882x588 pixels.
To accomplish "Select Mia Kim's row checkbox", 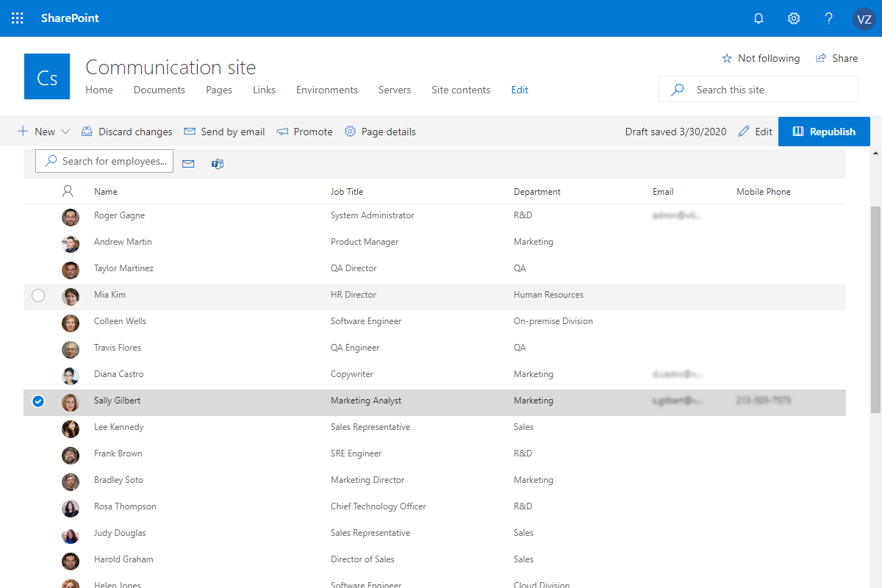I will click(38, 295).
